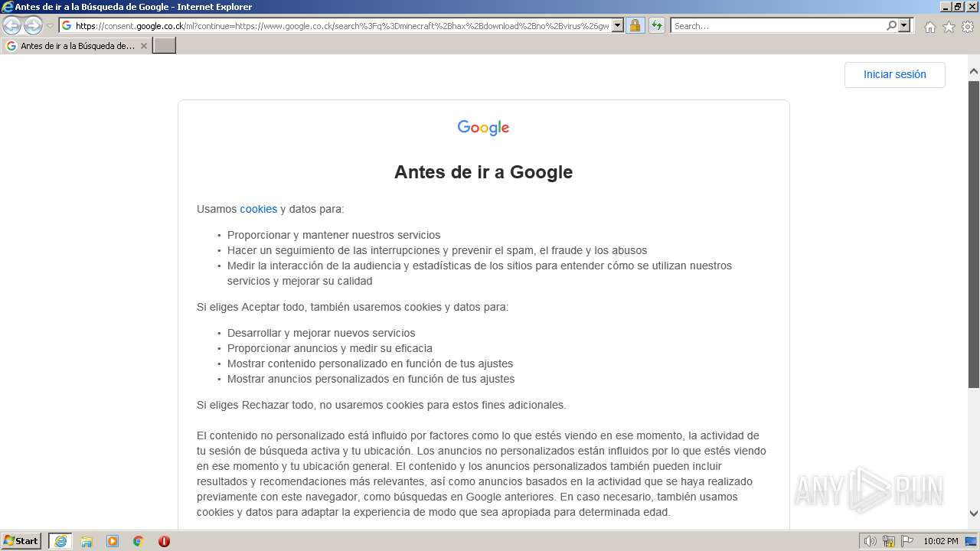Click the security lock icon
The image size is (980, 551).
(x=635, y=26)
